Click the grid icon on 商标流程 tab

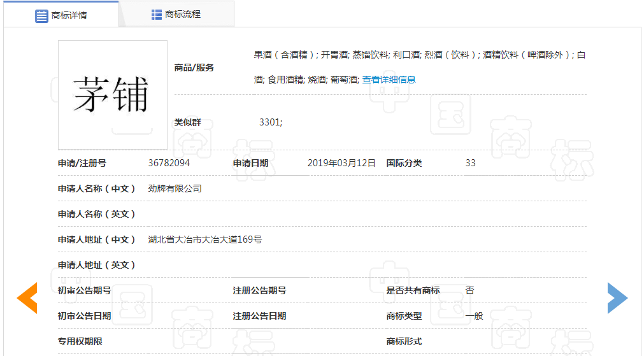pyautogui.click(x=156, y=14)
